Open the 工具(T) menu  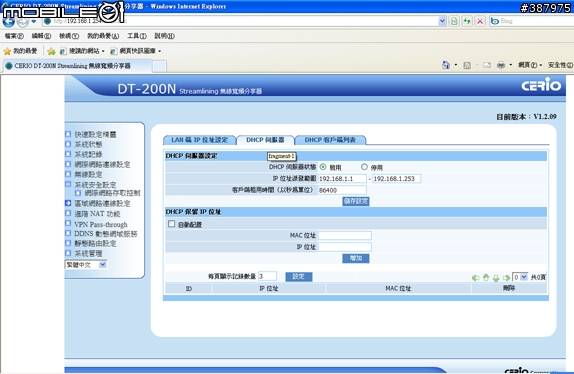[x=137, y=36]
